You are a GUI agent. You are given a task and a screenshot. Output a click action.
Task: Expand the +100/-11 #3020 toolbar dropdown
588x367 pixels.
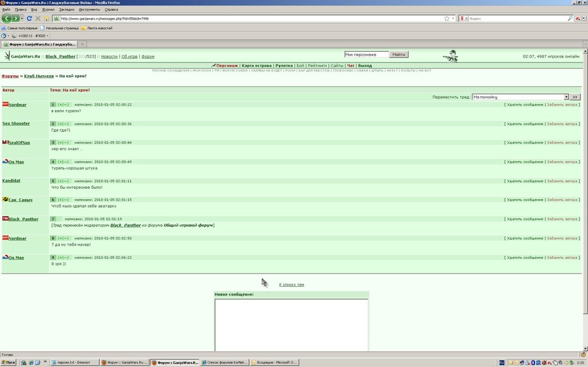click(47, 36)
